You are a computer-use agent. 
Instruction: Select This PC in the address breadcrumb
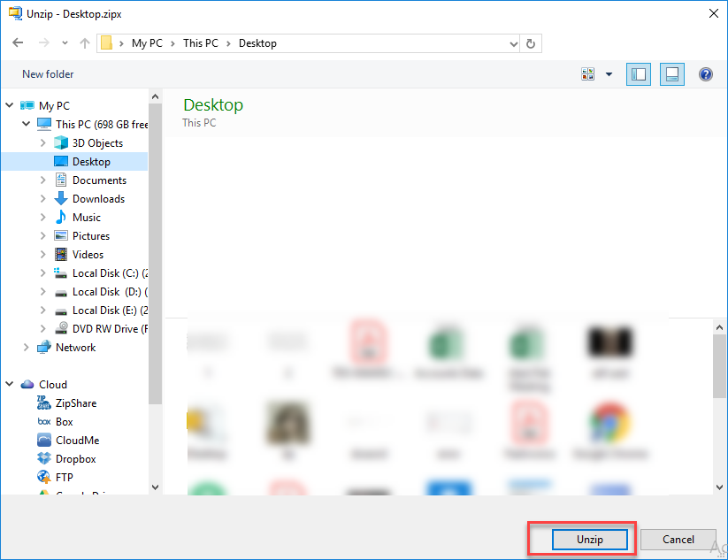click(x=201, y=43)
